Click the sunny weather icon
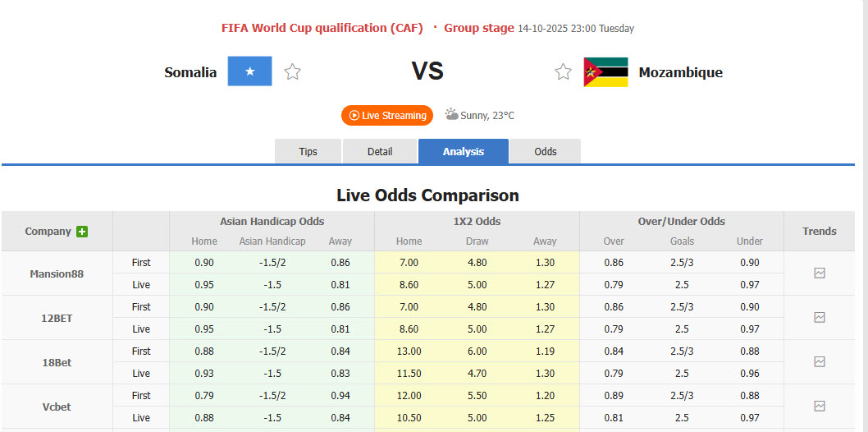Image resolution: width=868 pixels, height=432 pixels. click(x=451, y=115)
